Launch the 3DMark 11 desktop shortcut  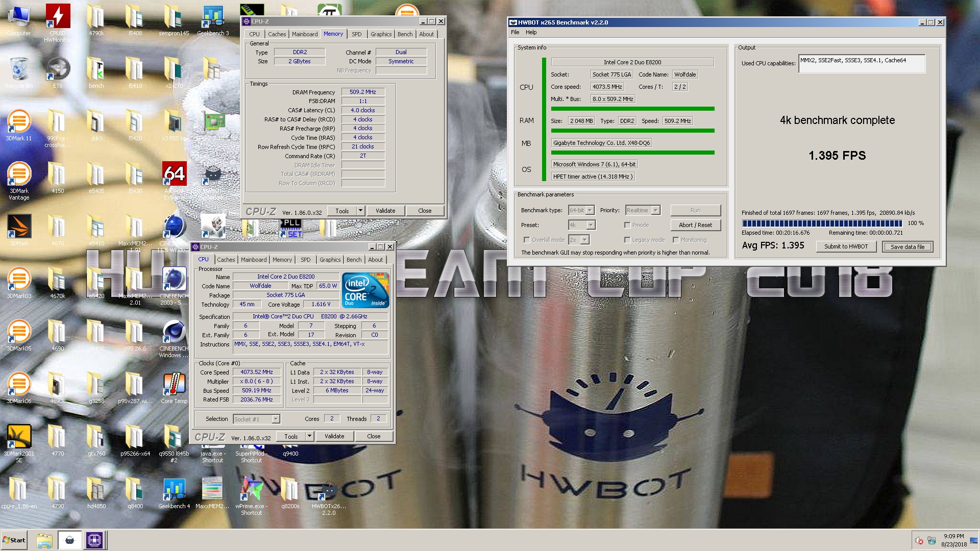pyautogui.click(x=19, y=125)
